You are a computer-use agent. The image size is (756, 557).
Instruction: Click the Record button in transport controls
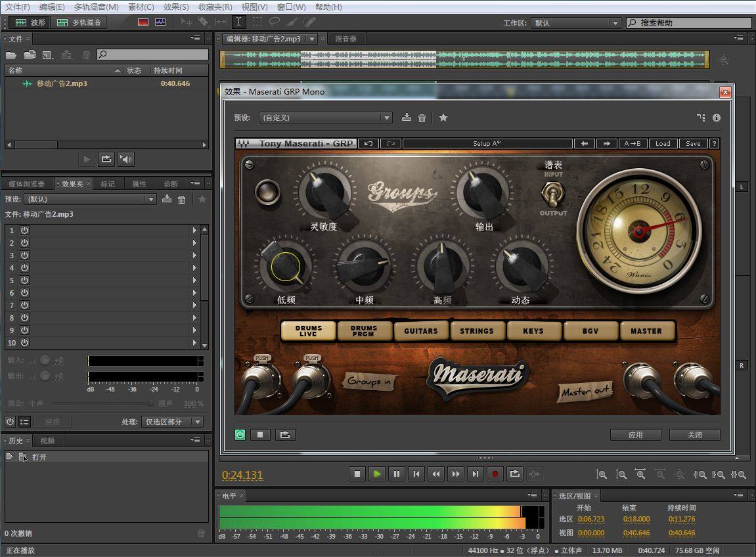tap(495, 474)
